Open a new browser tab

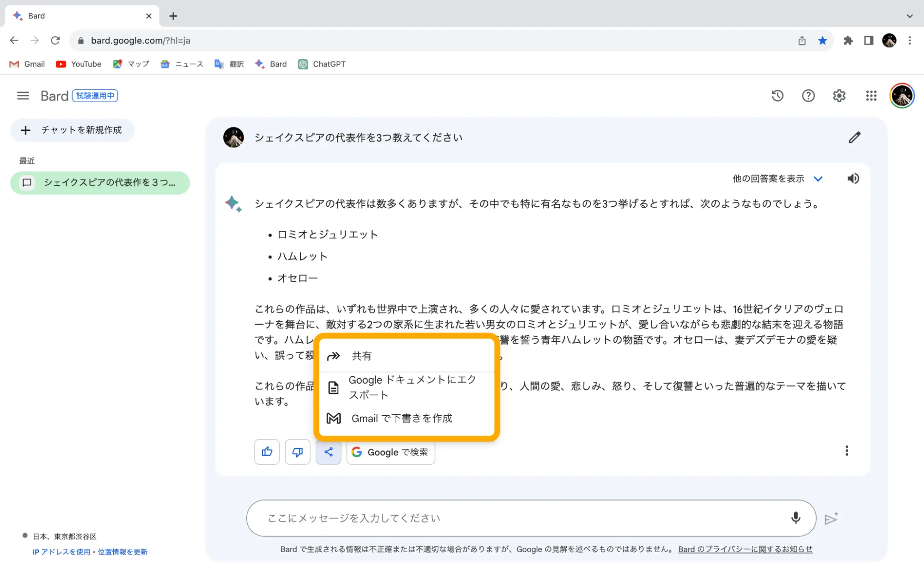pos(173,16)
